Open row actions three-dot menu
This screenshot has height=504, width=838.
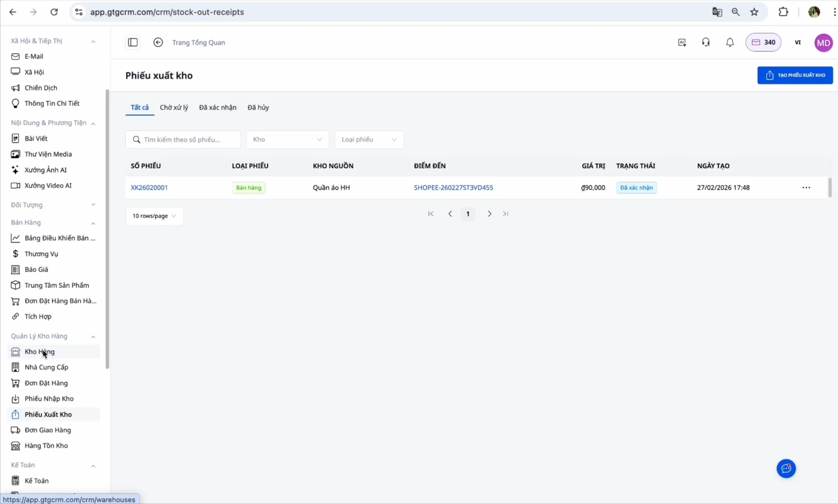tap(806, 188)
